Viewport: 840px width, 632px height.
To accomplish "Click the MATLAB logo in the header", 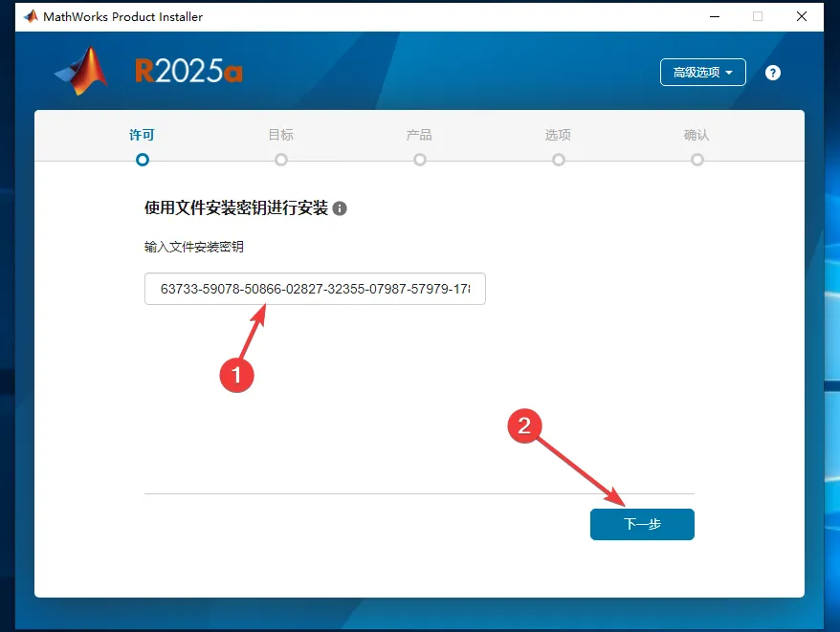I will [x=82, y=72].
